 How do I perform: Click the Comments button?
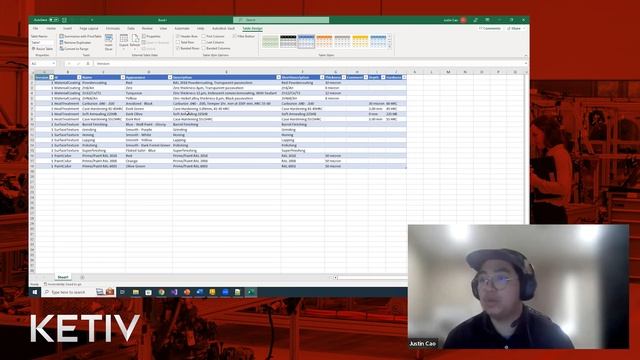[x=490, y=29]
